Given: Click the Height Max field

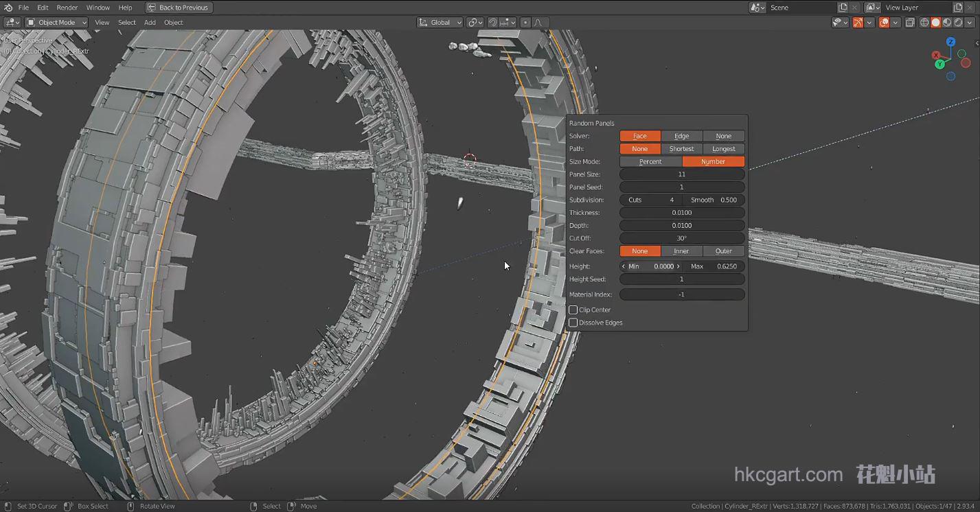Looking at the screenshot, I should click(714, 266).
